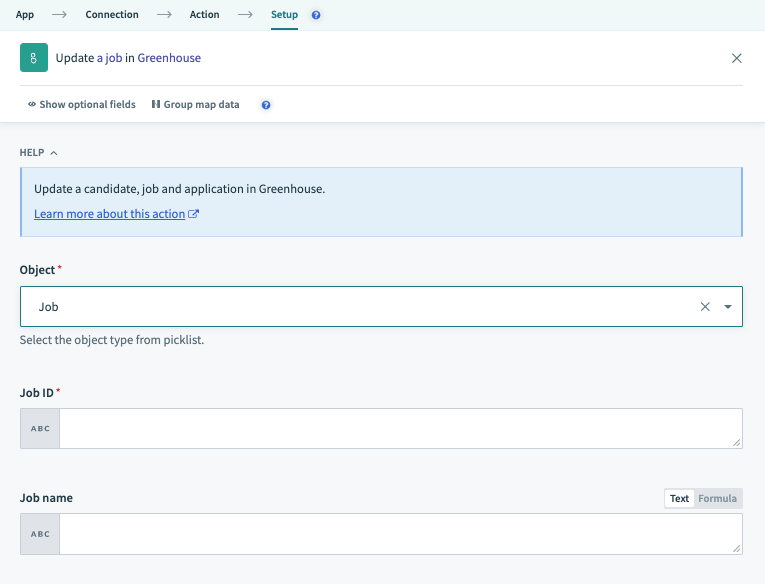Image resolution: width=765 pixels, height=584 pixels.
Task: Select Text mode for Job name
Action: click(x=679, y=498)
